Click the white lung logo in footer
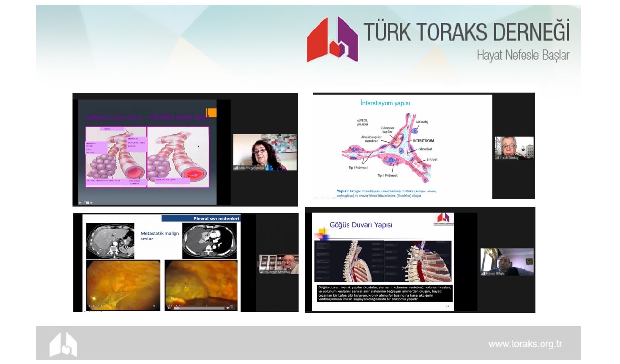Image resolution: width=620 pixels, height=364 pixels. 63,344
